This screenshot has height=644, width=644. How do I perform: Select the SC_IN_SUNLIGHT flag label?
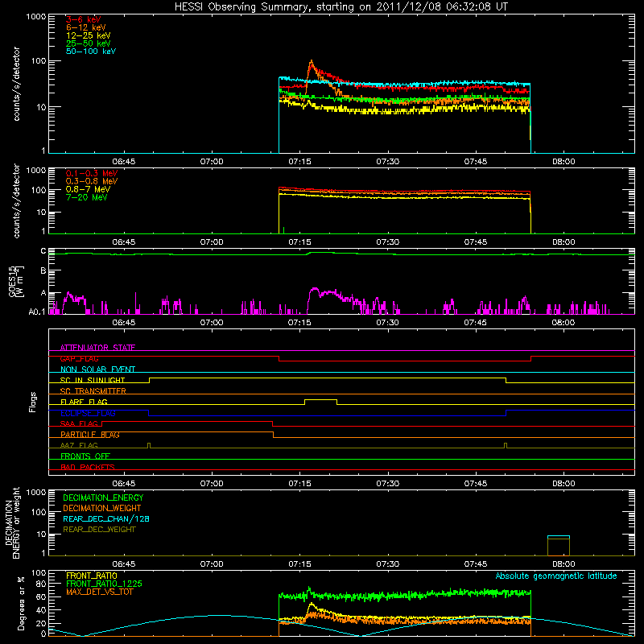coord(93,380)
